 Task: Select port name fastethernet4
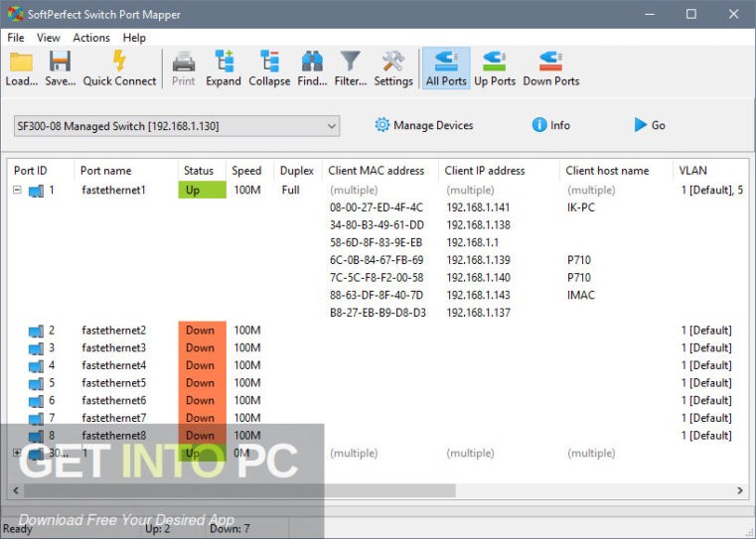click(114, 365)
